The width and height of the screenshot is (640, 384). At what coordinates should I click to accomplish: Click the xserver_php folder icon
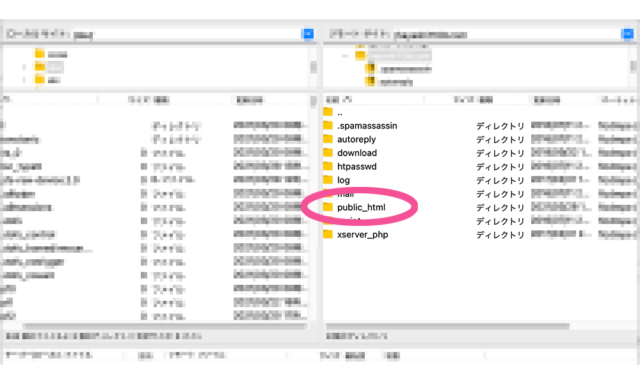[x=328, y=234]
